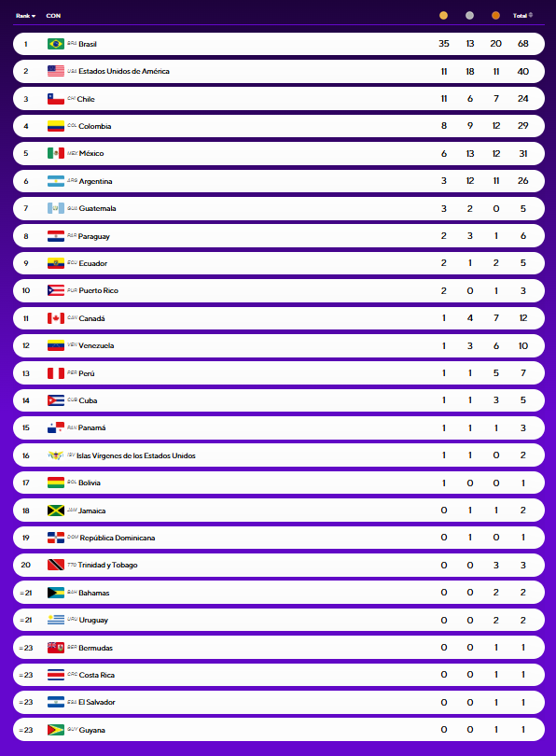The height and width of the screenshot is (756, 556).
Task: Click the CON column header
Action: [x=53, y=16]
